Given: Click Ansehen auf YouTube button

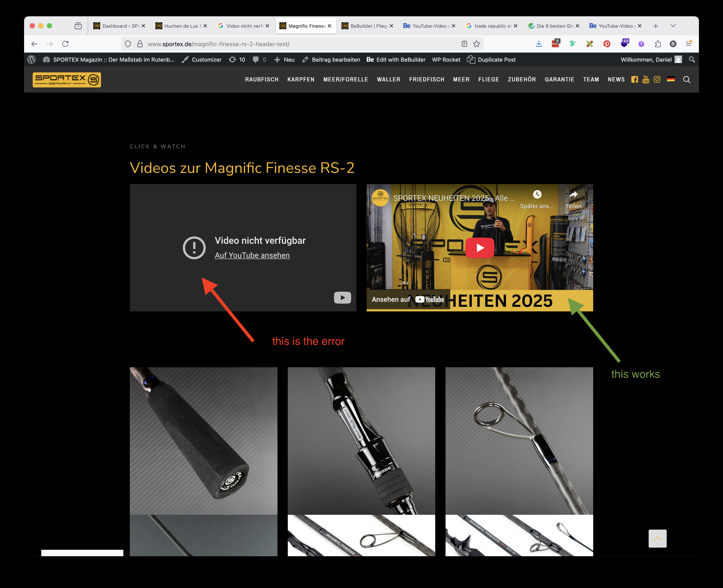Looking at the screenshot, I should coord(408,299).
